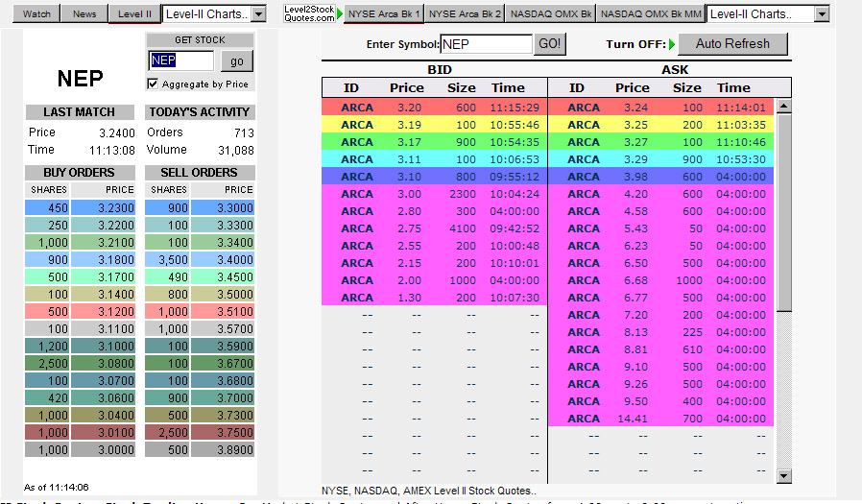
Task: Click the scrollbar up arrow in ASK table
Action: [784, 106]
